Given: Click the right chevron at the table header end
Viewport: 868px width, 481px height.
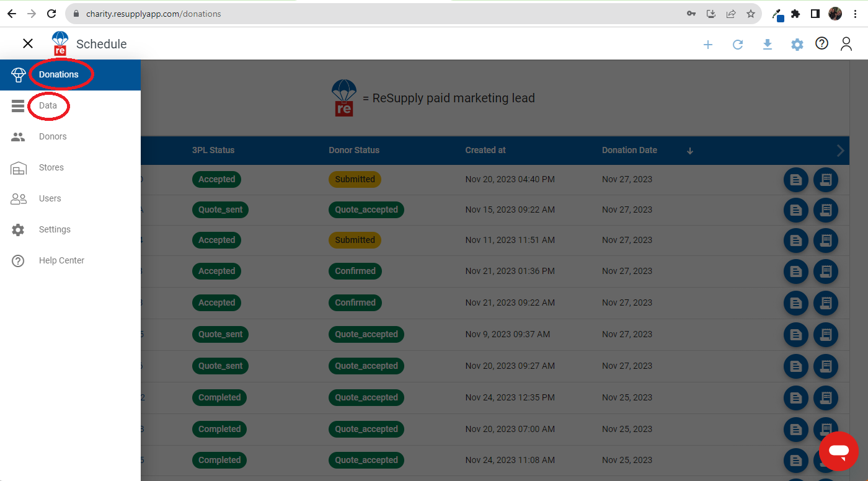Looking at the screenshot, I should (841, 151).
